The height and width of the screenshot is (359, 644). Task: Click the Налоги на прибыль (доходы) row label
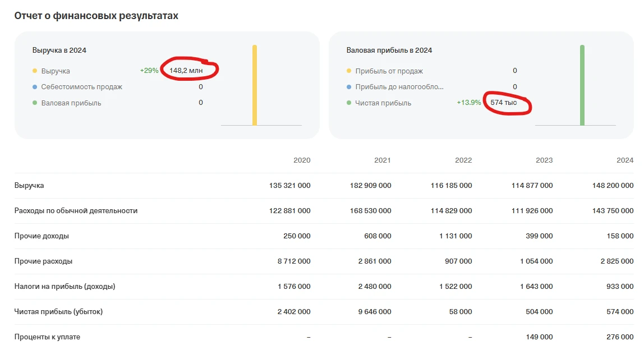(65, 287)
